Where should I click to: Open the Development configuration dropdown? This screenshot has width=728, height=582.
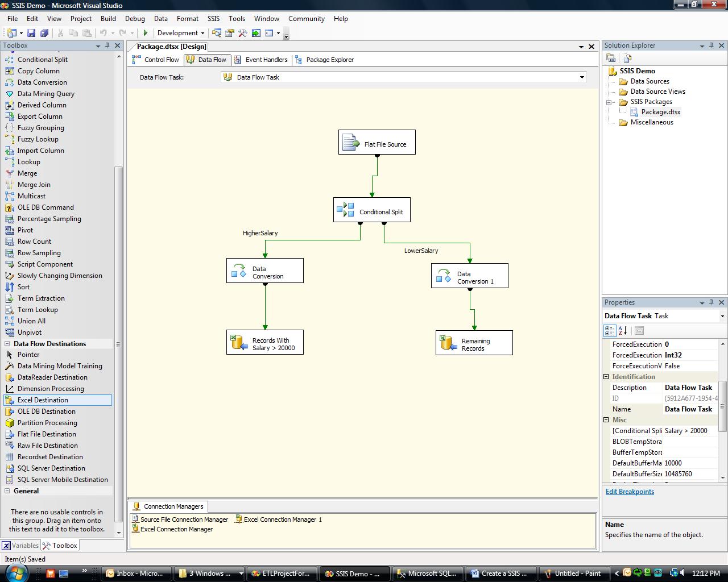click(202, 33)
